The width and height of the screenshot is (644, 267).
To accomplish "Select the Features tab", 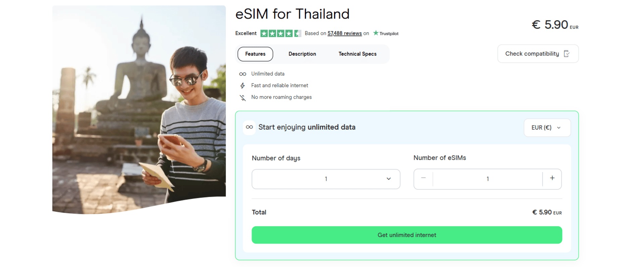I will [255, 54].
